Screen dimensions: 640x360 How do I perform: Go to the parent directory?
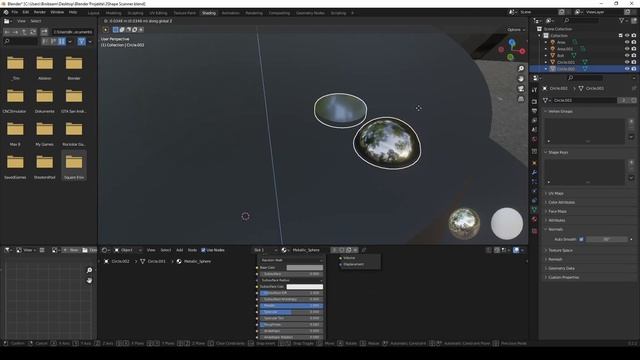tap(24, 32)
